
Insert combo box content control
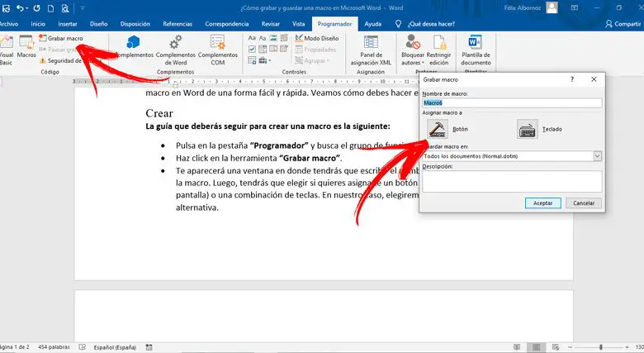(263, 49)
